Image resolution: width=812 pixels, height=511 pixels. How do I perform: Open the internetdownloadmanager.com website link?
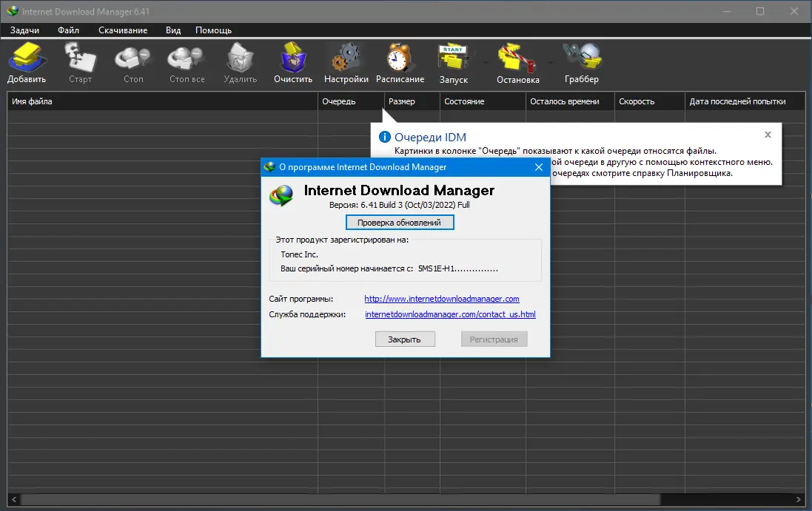coord(442,299)
